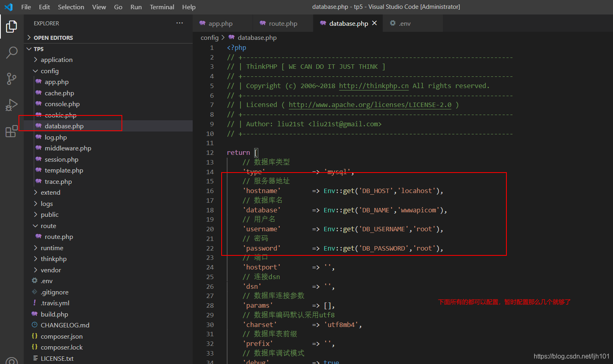This screenshot has width=613, height=364.
Task: Switch to the route.php tab
Action: tap(283, 23)
